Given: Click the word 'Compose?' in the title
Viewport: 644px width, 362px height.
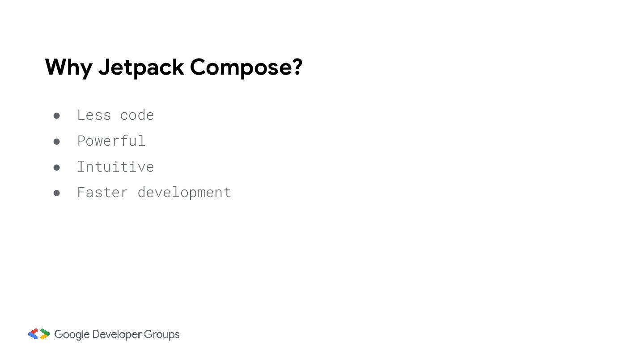Looking at the screenshot, I should tap(246, 67).
